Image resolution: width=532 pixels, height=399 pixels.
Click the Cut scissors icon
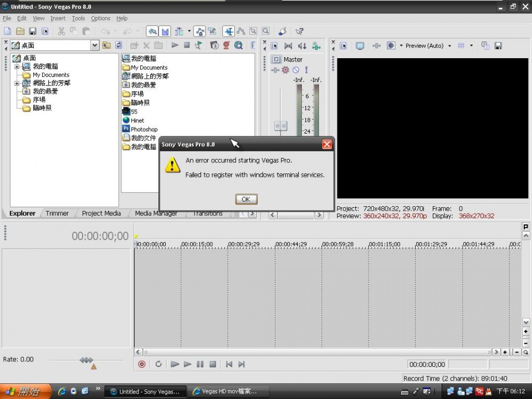coord(61,32)
